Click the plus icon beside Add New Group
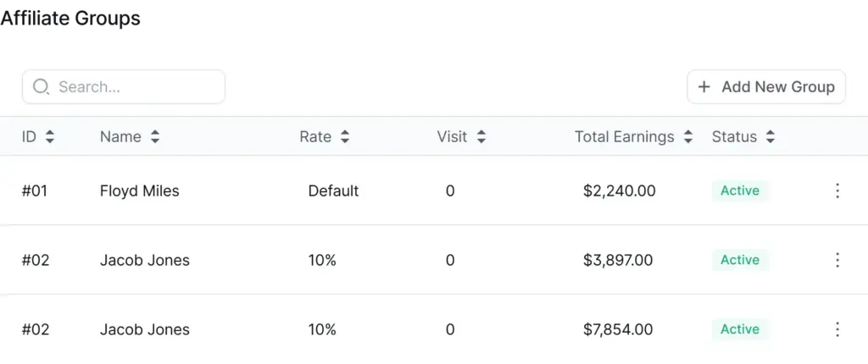Viewport: 868px width, 364px height. [704, 87]
